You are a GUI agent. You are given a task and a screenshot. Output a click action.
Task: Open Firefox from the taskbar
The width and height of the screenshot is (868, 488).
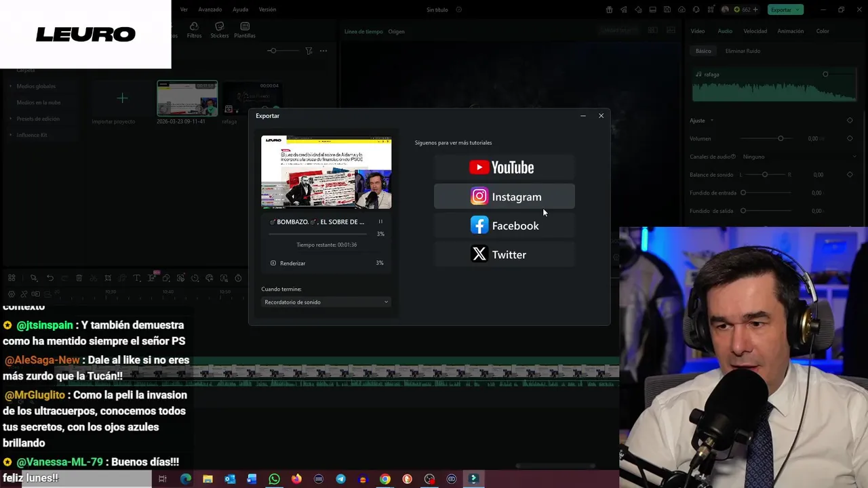tap(296, 479)
